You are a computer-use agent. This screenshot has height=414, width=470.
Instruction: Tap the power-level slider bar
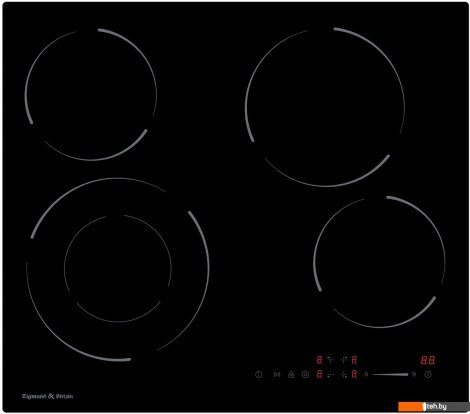390,374
